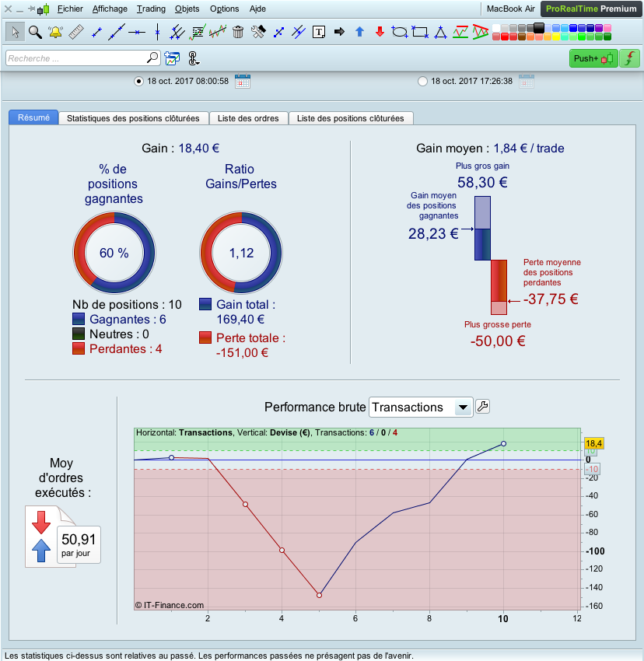Click the Perte totale : -151,00 € text
Image resolution: width=644 pixels, height=661 pixels.
click(250, 345)
